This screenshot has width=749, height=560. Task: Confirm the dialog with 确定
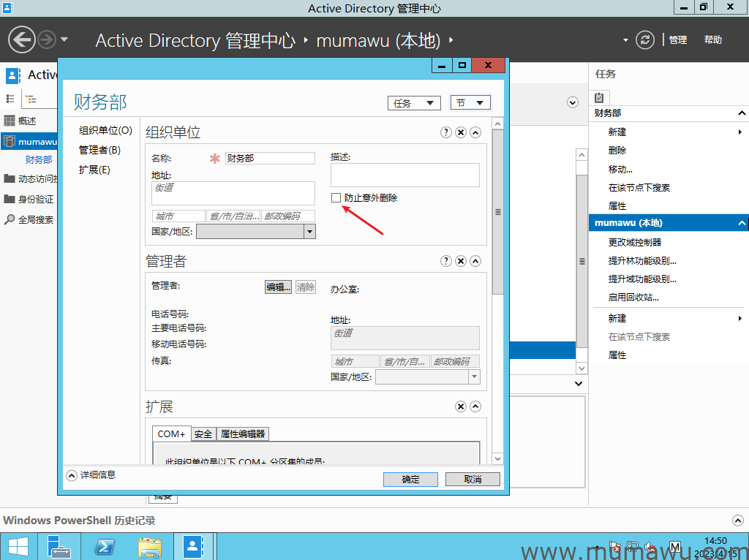[410, 480]
